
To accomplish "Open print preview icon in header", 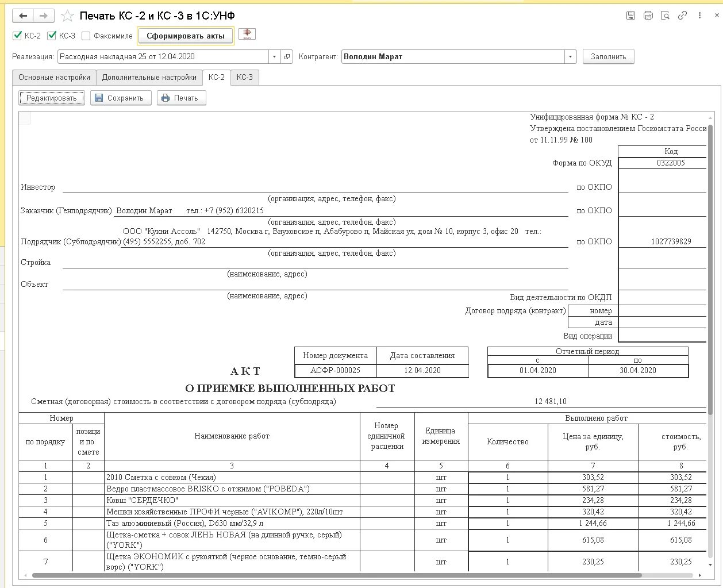I will point(666,16).
